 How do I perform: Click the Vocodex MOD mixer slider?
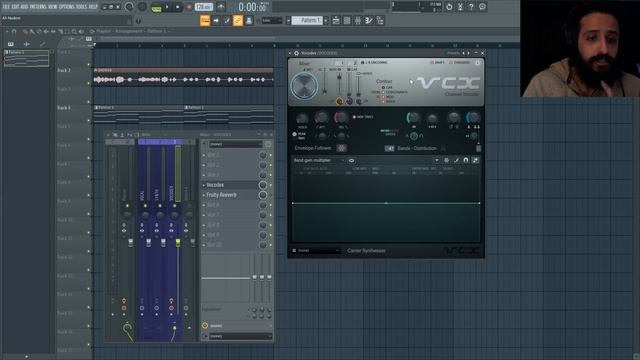[339, 83]
